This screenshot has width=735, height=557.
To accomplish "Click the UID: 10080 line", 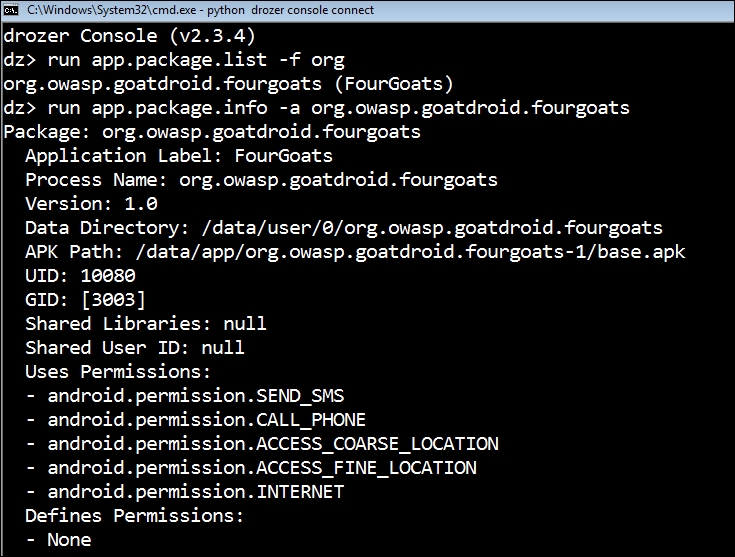I will pyautogui.click(x=80, y=276).
